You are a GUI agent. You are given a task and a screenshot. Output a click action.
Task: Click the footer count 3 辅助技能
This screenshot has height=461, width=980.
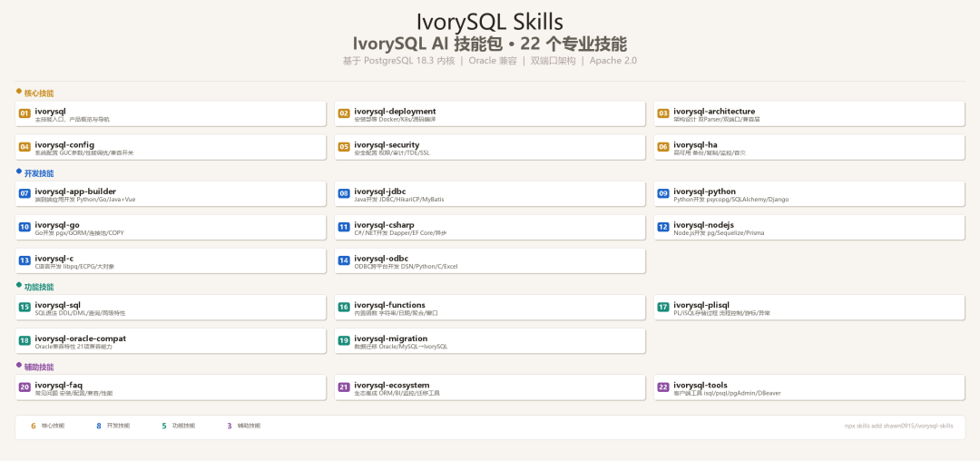[x=244, y=426]
